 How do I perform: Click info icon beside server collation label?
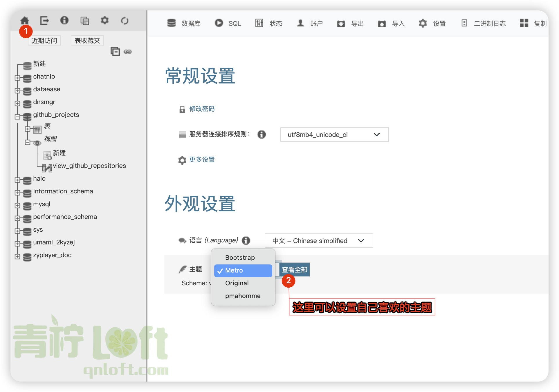coord(262,135)
